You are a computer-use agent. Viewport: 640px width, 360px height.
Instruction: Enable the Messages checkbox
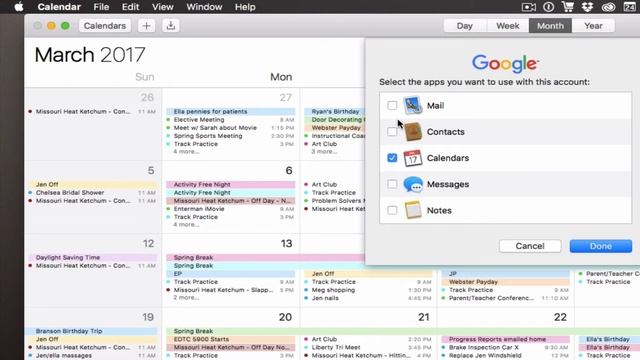coord(392,184)
